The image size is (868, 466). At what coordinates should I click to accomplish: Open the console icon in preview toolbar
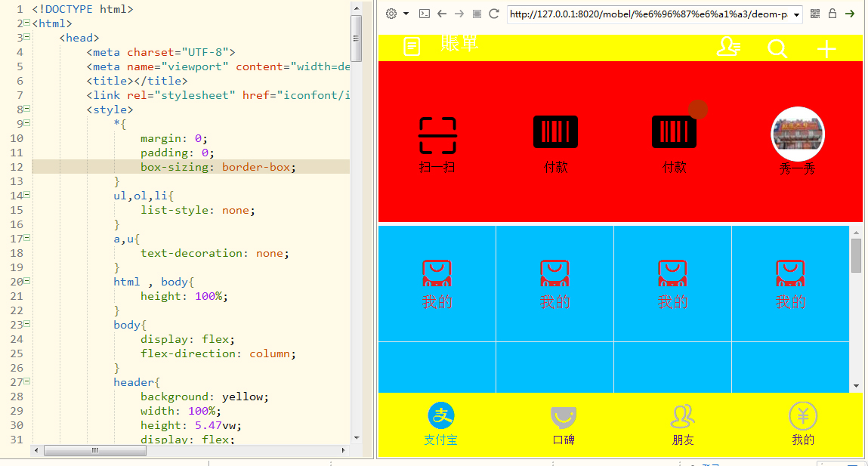425,14
